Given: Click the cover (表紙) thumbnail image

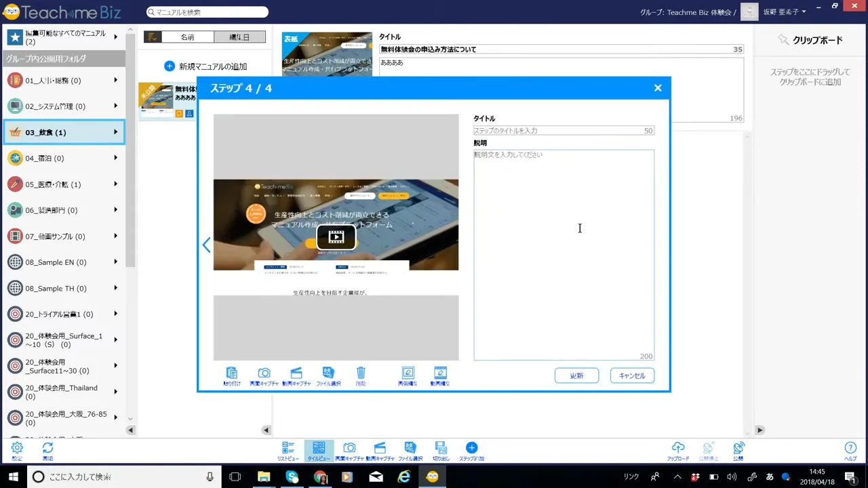Looking at the screenshot, I should pyautogui.click(x=327, y=54).
